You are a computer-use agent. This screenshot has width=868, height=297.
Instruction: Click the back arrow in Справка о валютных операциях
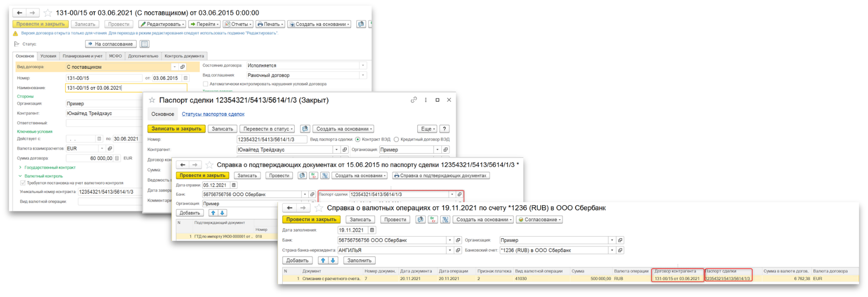click(x=290, y=208)
